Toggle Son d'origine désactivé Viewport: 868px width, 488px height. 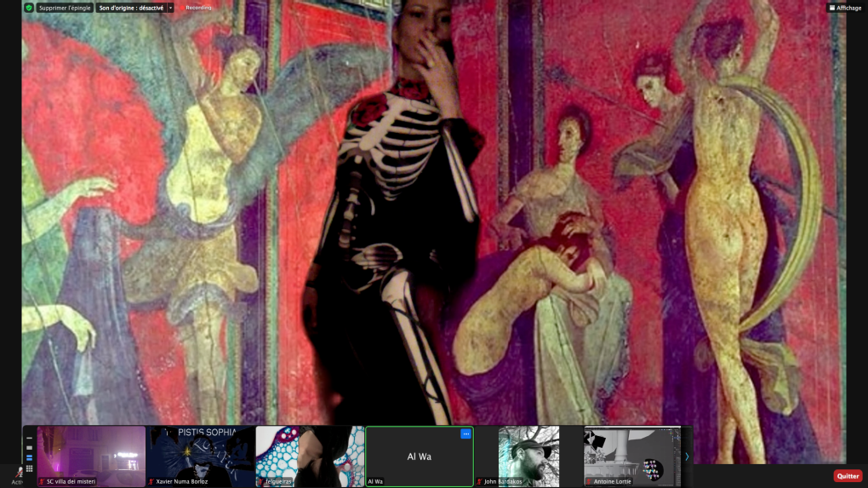coord(130,8)
